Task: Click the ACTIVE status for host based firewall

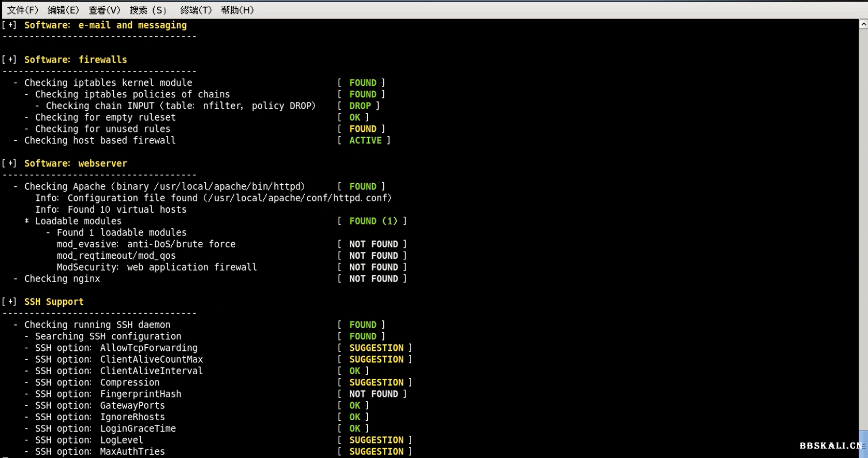Action: [x=365, y=140]
